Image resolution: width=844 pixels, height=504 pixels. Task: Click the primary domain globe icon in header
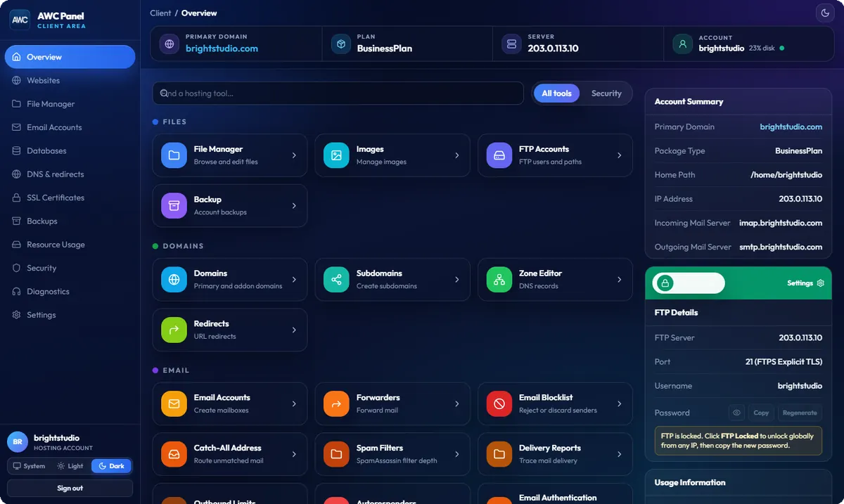[170, 44]
